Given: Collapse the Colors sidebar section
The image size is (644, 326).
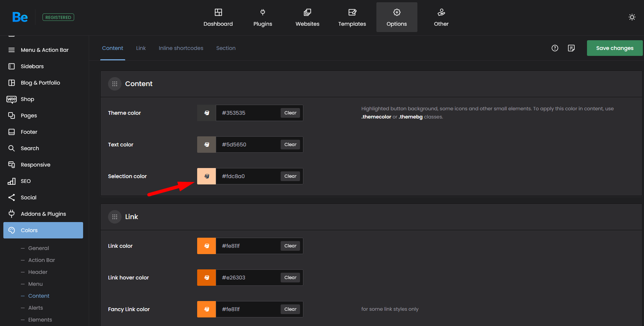Looking at the screenshot, I should [43, 230].
